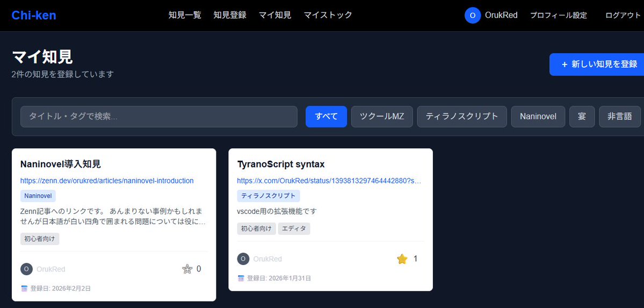Click the OrukRed avatar icon in header
Viewport: 644px width, 308px height.
click(472, 15)
